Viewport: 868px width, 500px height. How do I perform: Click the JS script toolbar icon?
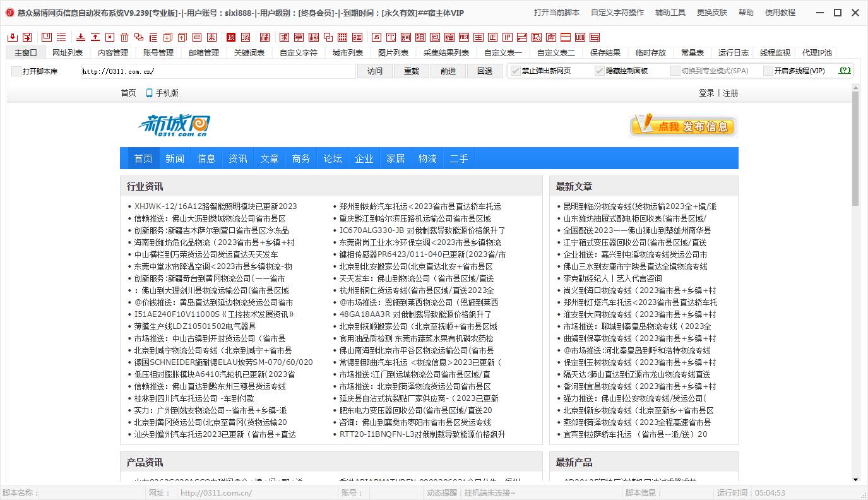point(376,37)
